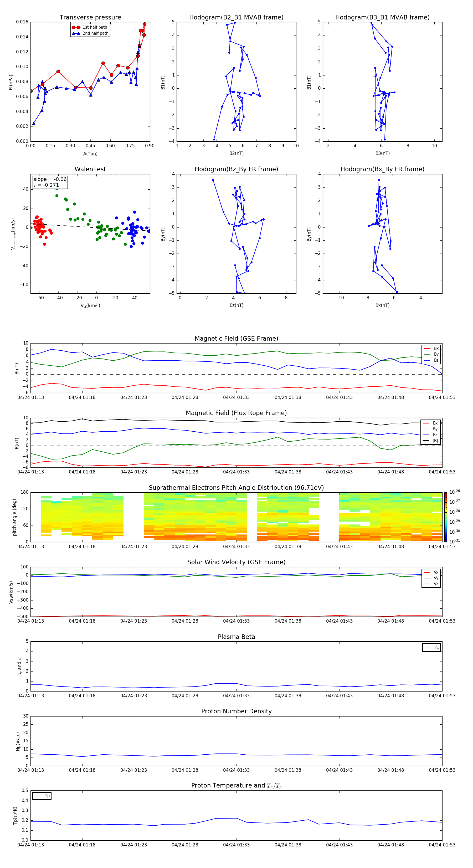Screen dimensions: 473x868
Task: Click the Tp legend in temperature plot
Action: click(x=42, y=796)
